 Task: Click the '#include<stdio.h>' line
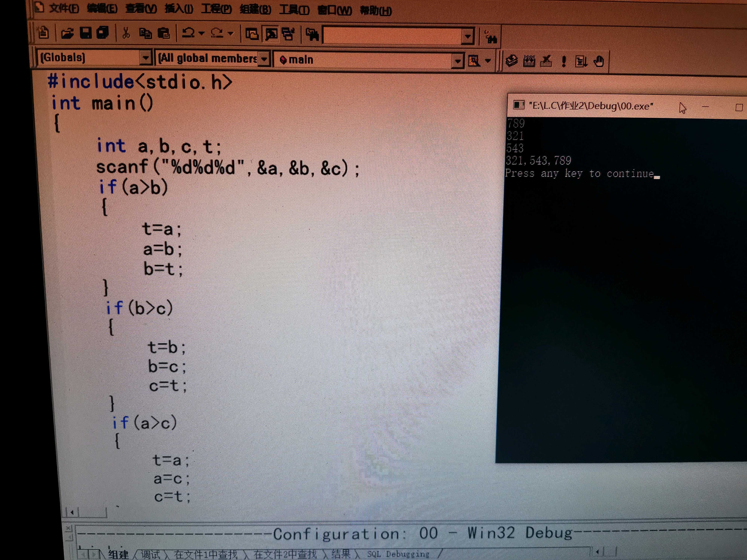coord(140,82)
